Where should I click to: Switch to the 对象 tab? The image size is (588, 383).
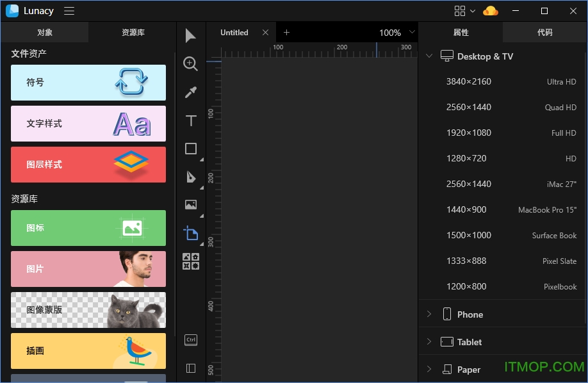(45, 32)
